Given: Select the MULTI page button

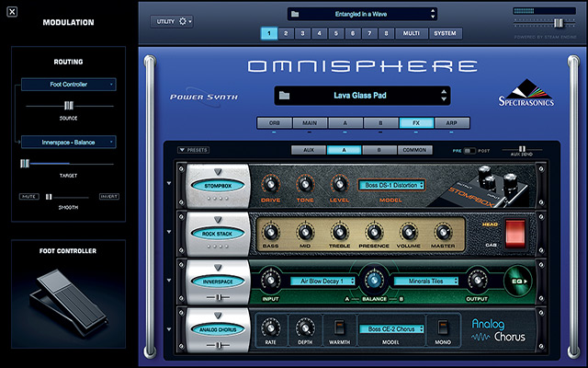Looking at the screenshot, I should coord(410,33).
